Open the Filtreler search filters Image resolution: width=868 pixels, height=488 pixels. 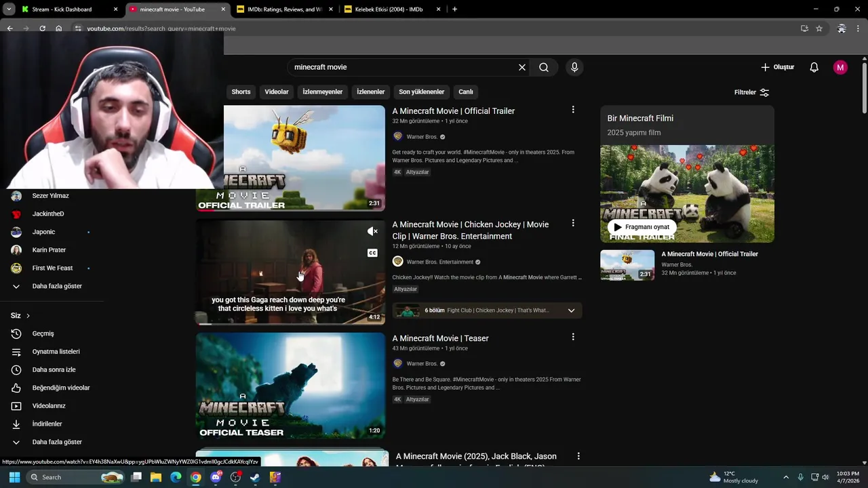point(751,92)
